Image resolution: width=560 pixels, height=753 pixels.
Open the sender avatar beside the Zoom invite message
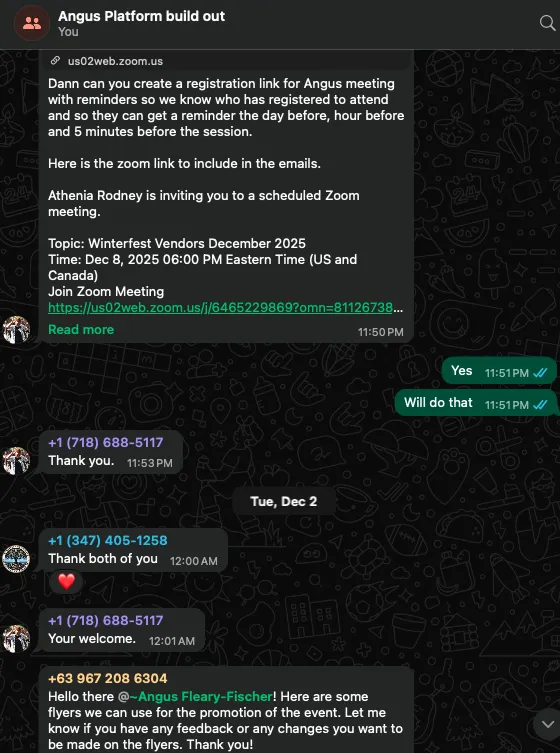tap(16, 330)
